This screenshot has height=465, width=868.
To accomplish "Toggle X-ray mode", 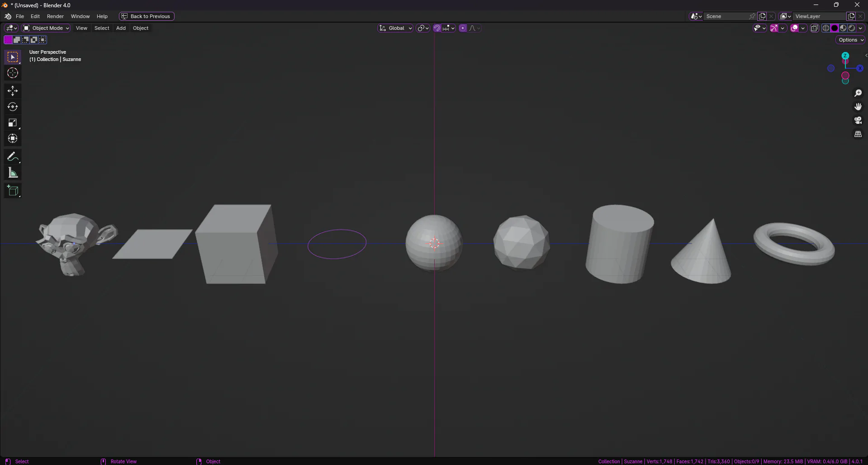I will (x=815, y=28).
